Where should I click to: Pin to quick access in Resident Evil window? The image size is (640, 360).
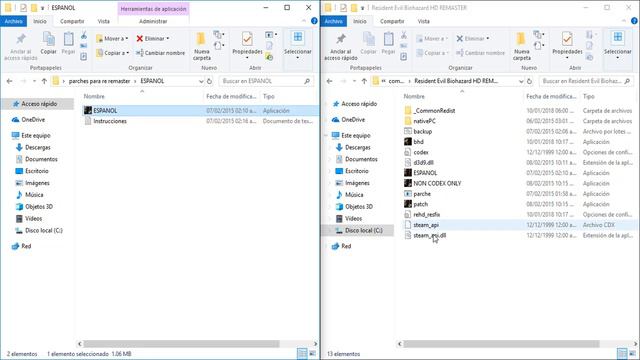pos(340,46)
